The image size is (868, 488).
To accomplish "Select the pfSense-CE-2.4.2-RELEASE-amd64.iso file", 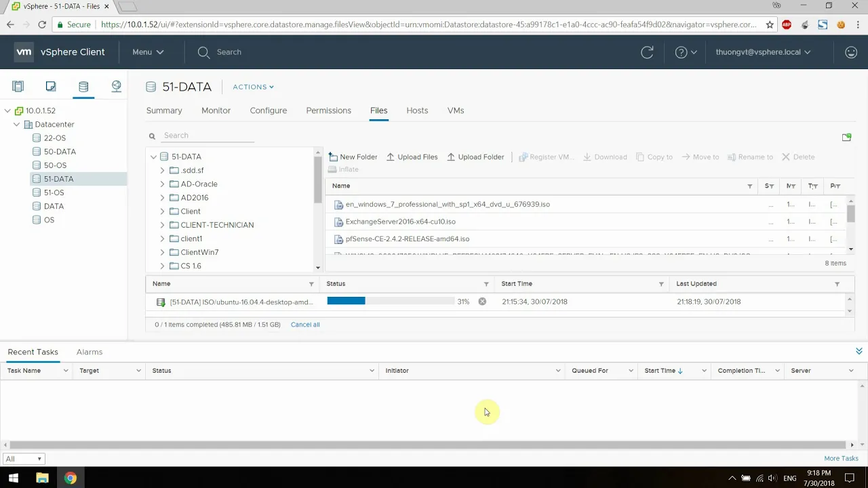I will 407,239.
